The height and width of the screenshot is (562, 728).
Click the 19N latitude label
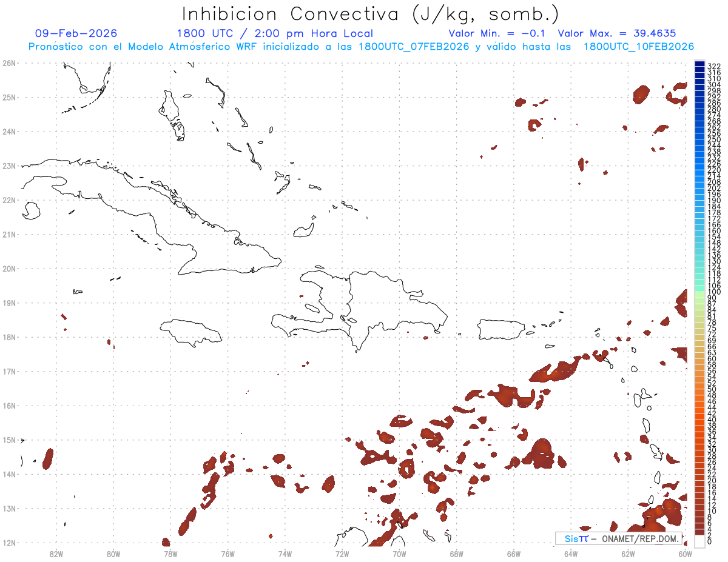tap(9, 303)
